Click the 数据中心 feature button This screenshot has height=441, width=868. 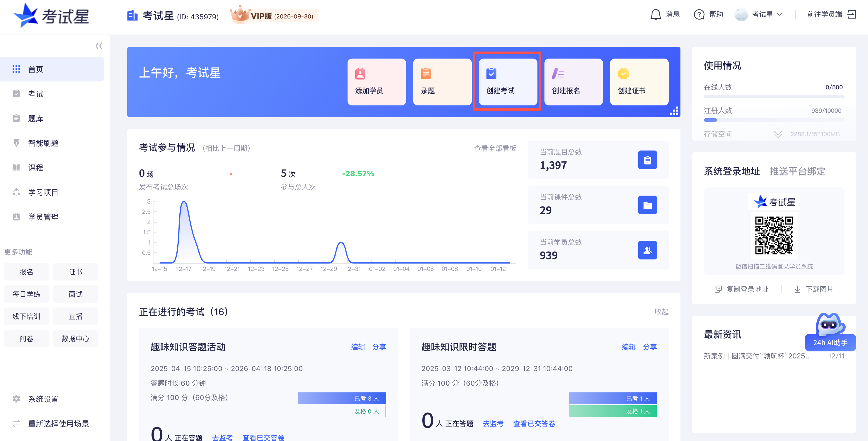76,339
